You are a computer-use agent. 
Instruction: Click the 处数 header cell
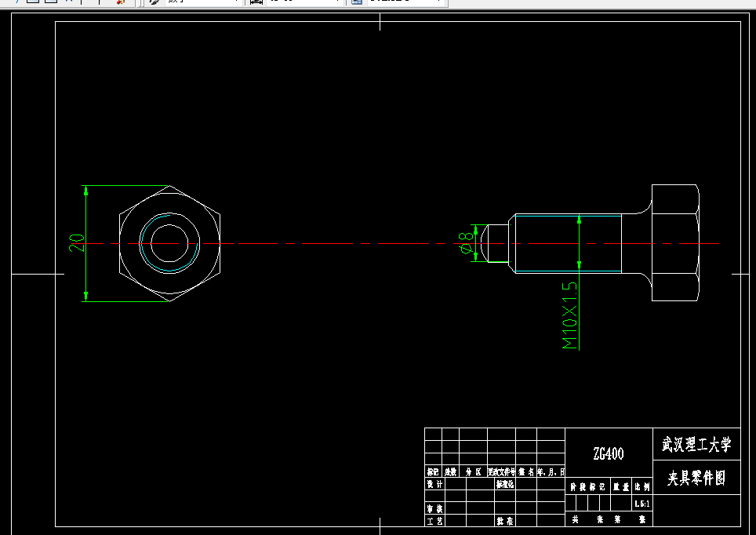[450, 471]
